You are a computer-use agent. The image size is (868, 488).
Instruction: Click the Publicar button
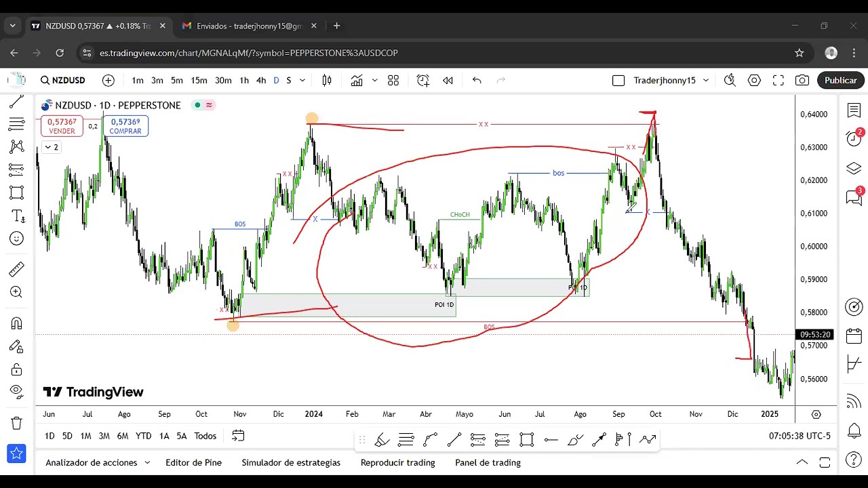pos(840,81)
